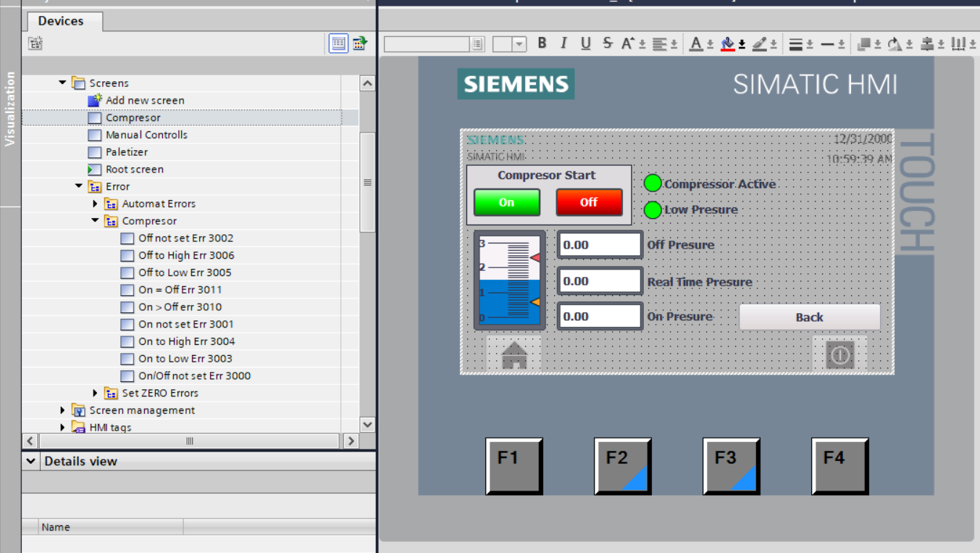Click the icon at left of Devices toolbar
Viewport: 980px width, 553px height.
(35, 43)
